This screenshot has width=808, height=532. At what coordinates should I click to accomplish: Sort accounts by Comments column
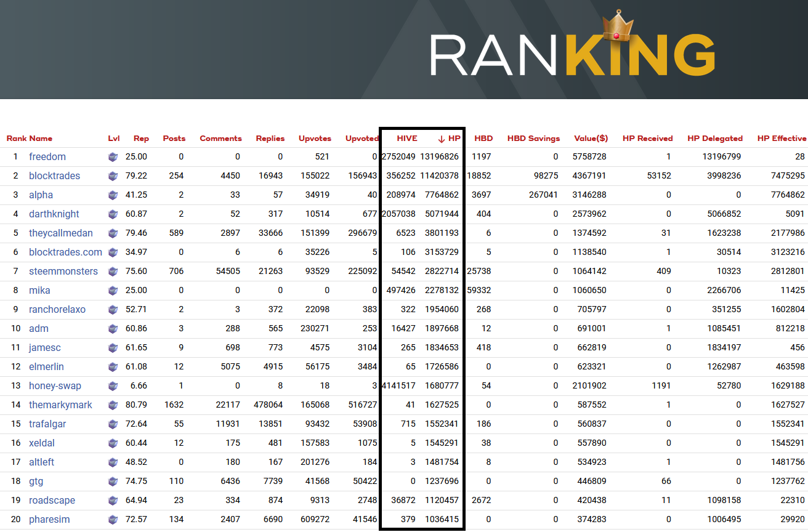(220, 139)
